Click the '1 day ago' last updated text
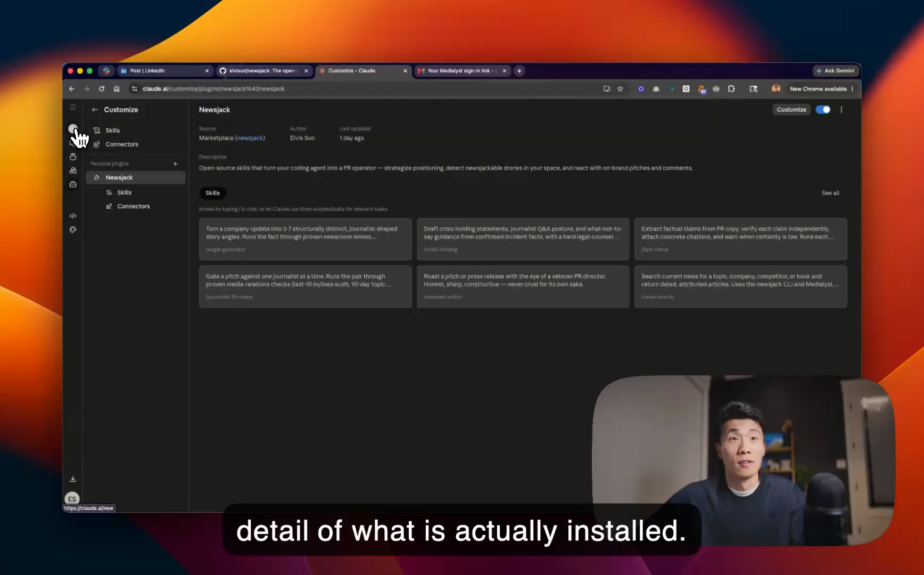 (352, 138)
